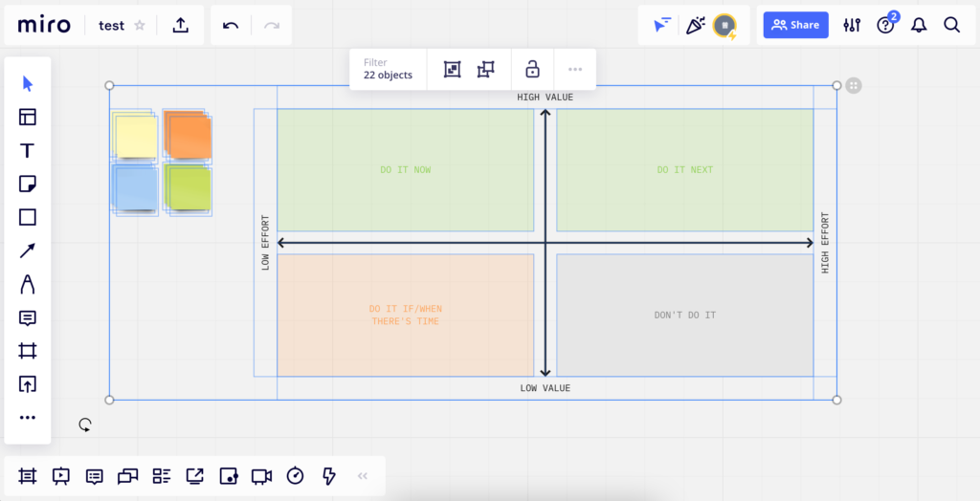Select the connection line arrow tool
This screenshot has width=980, height=501.
pyautogui.click(x=28, y=250)
